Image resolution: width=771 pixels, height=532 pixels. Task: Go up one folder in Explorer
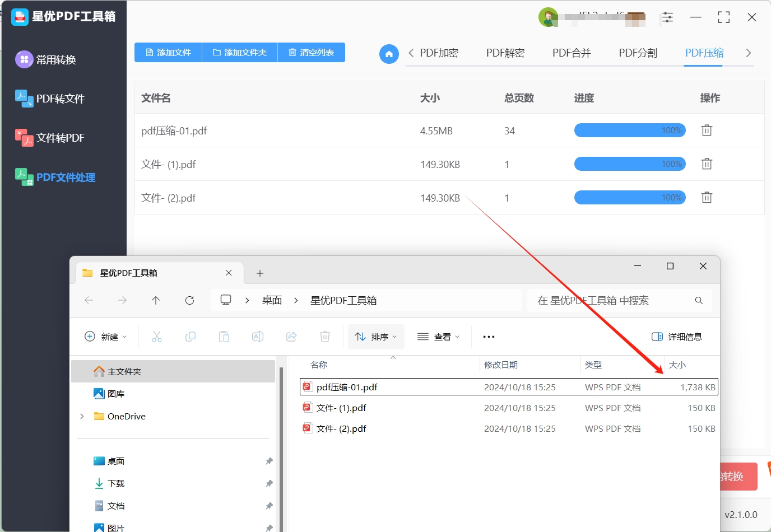pyautogui.click(x=156, y=301)
